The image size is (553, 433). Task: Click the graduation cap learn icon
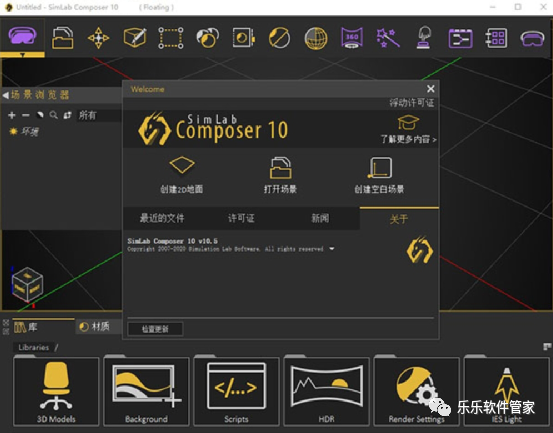coord(408,123)
